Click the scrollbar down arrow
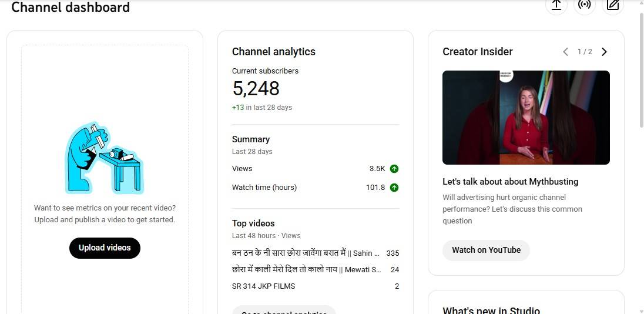 click(x=640, y=310)
